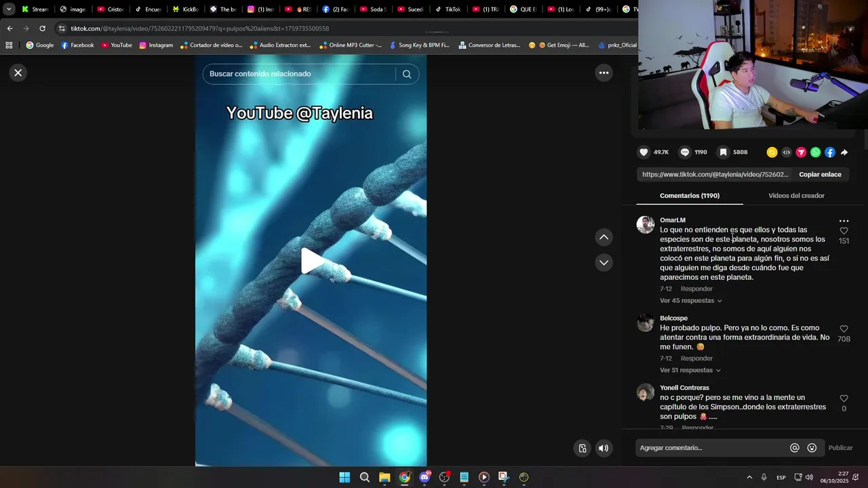Viewport: 868px width, 488px height.
Task: Send to friends with pink arrow icon
Action: click(x=801, y=152)
